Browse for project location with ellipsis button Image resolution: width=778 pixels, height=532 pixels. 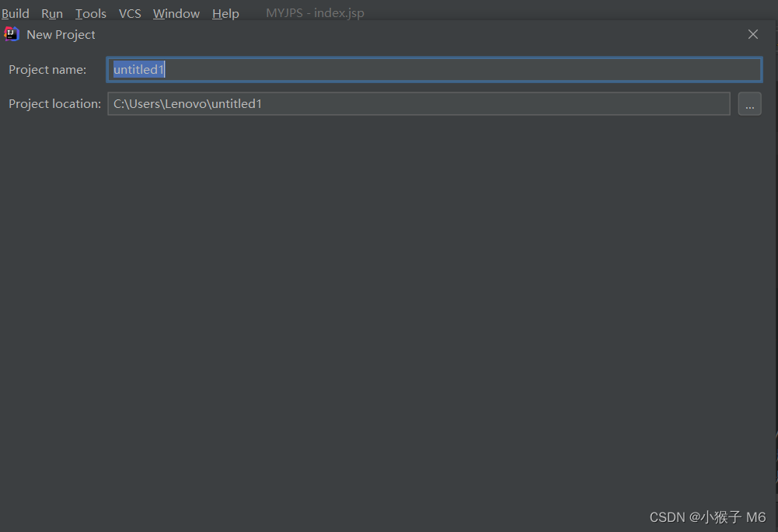coord(749,103)
